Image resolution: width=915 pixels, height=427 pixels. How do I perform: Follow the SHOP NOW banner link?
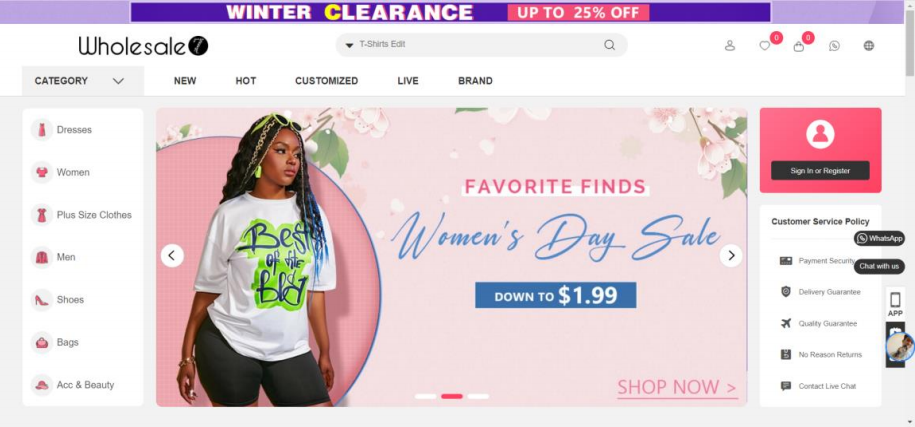click(x=677, y=387)
